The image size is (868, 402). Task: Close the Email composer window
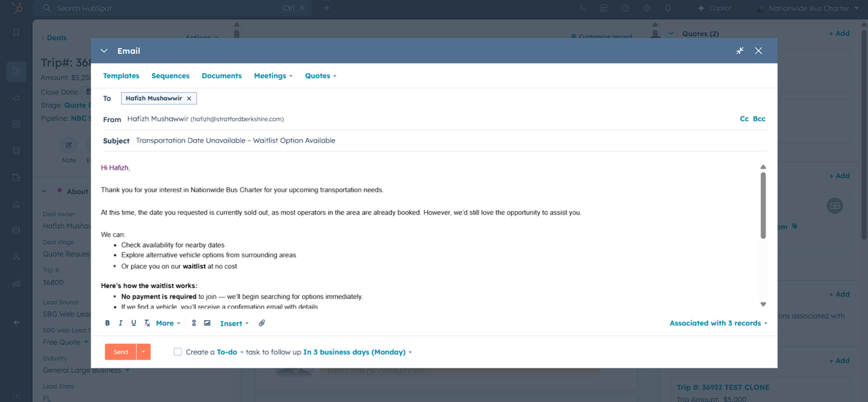(758, 51)
